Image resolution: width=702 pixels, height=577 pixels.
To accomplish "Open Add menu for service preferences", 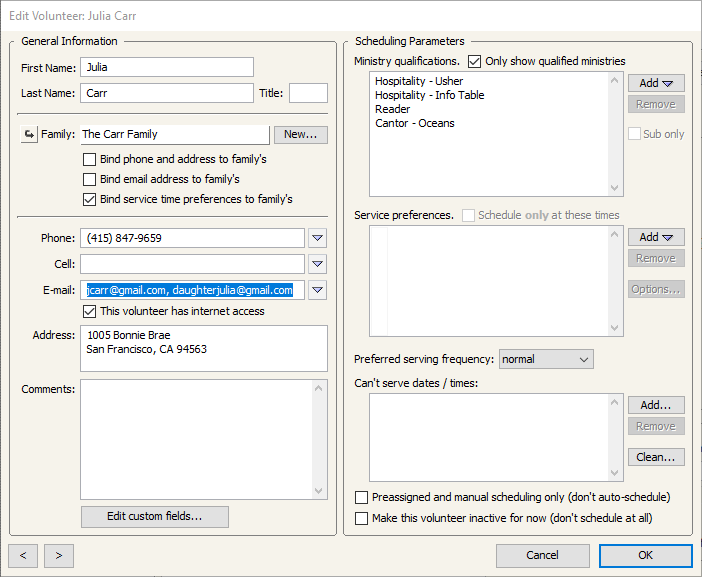I will pyautogui.click(x=656, y=237).
